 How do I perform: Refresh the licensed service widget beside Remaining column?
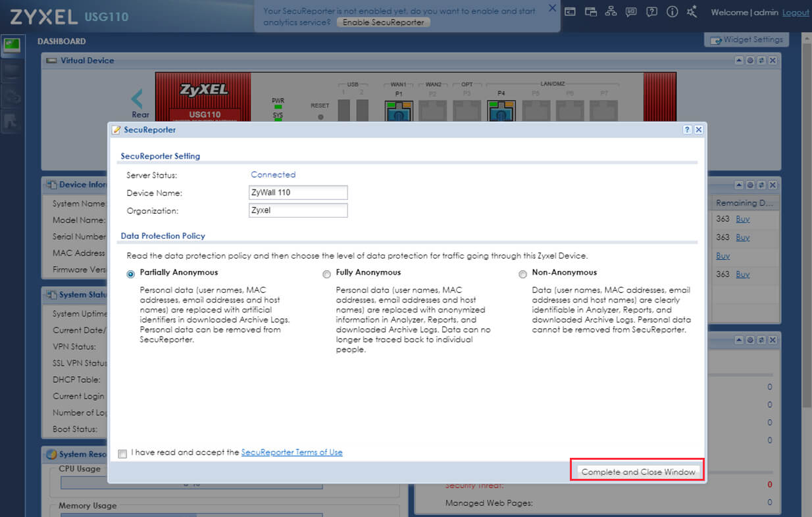pos(761,185)
